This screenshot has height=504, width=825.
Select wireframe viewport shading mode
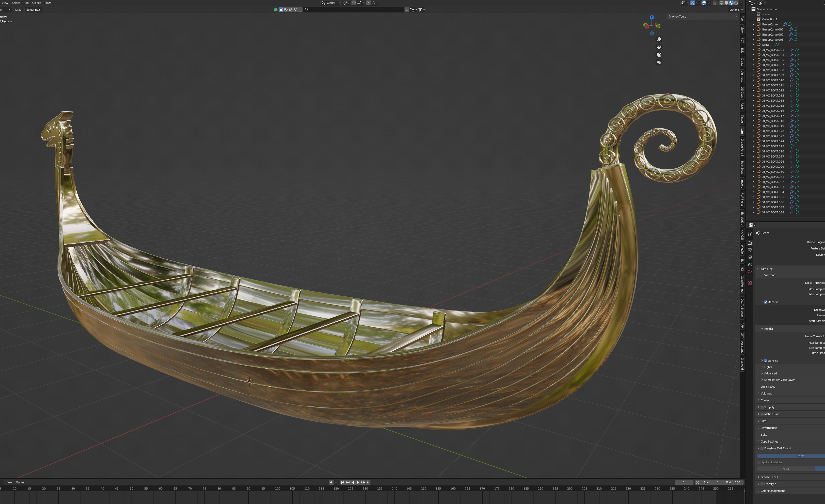tap(722, 3)
